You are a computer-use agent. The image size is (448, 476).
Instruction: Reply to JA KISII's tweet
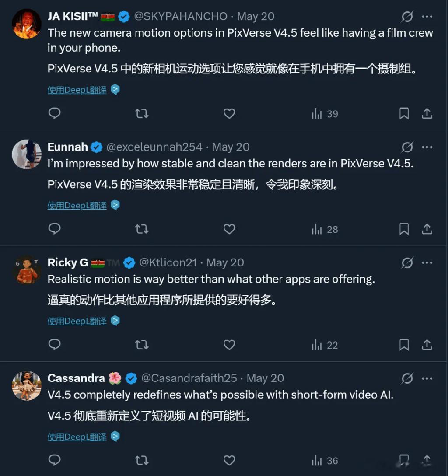(55, 113)
